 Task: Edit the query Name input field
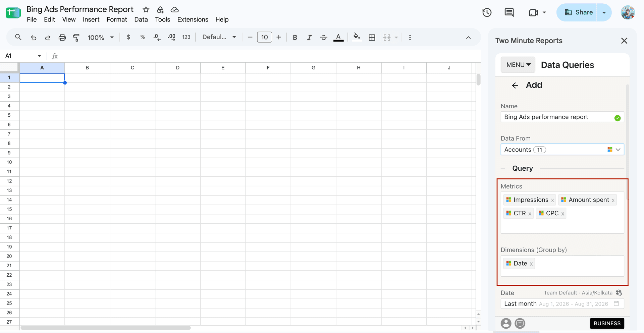click(562, 117)
